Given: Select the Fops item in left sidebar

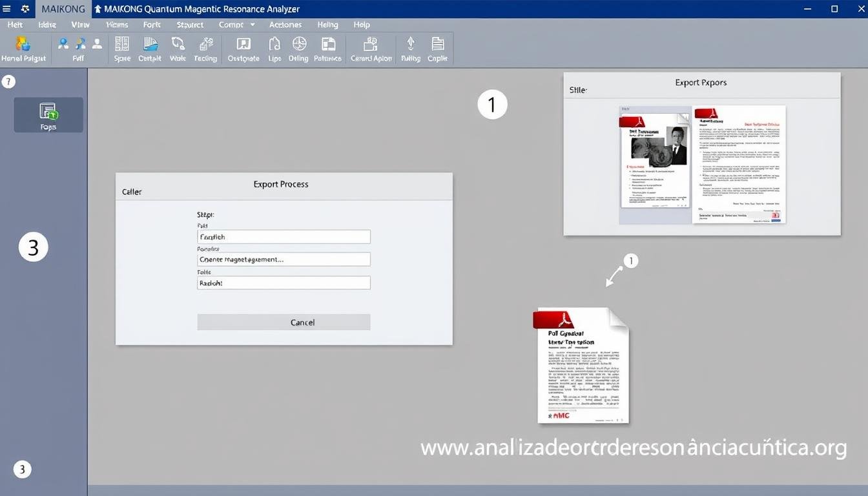Looking at the screenshot, I should [48, 115].
